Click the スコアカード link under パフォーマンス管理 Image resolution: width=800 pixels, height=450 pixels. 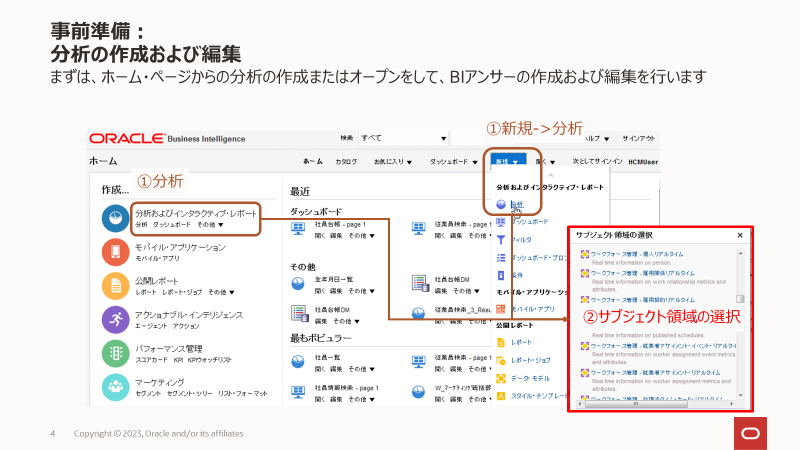(151, 360)
